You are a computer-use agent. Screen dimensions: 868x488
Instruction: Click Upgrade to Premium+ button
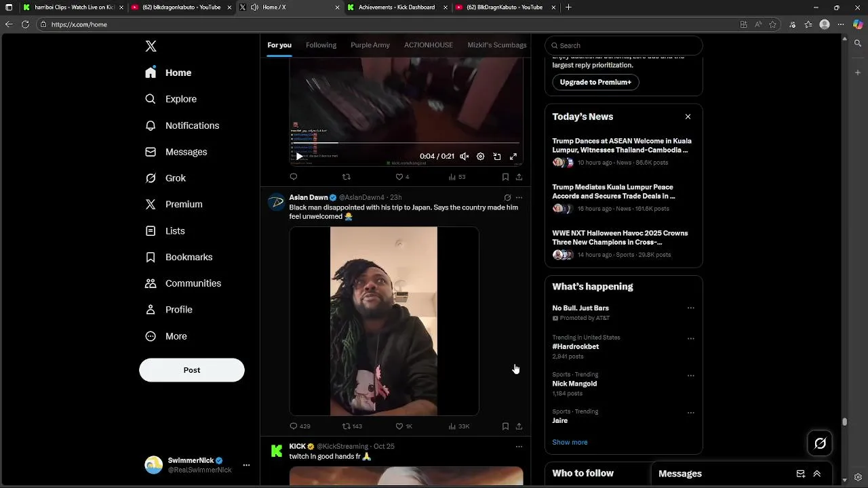tap(595, 82)
